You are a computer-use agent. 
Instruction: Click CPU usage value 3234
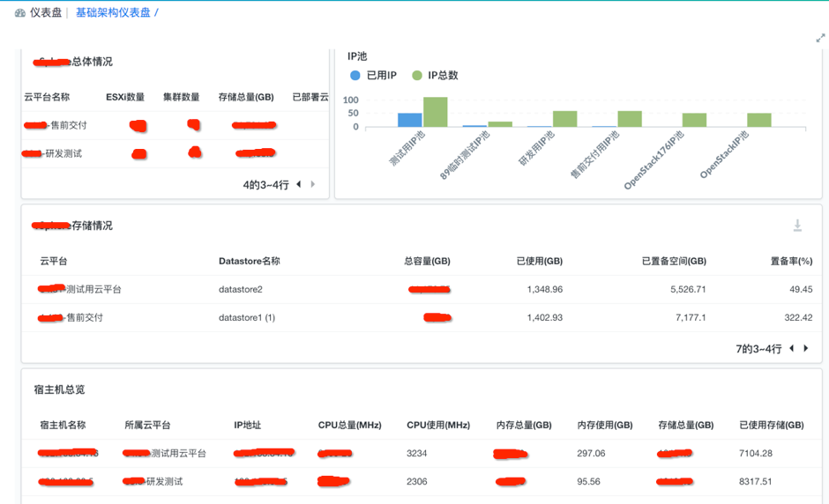tap(416, 453)
